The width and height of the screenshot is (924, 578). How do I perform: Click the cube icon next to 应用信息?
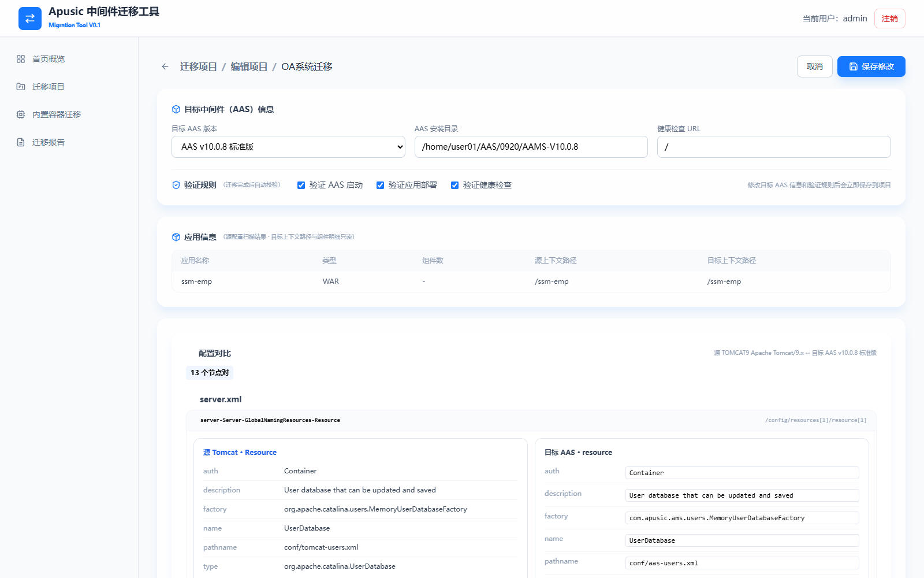pos(176,237)
